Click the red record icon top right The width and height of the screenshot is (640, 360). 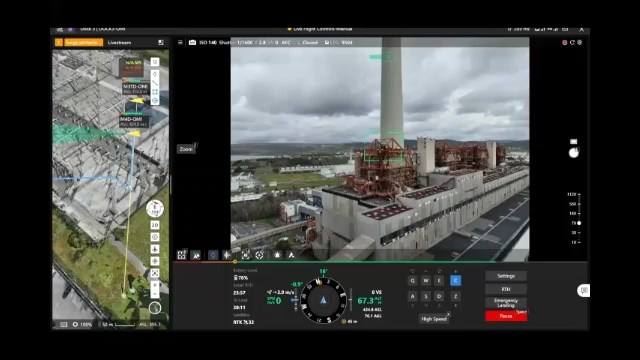[x=564, y=42]
